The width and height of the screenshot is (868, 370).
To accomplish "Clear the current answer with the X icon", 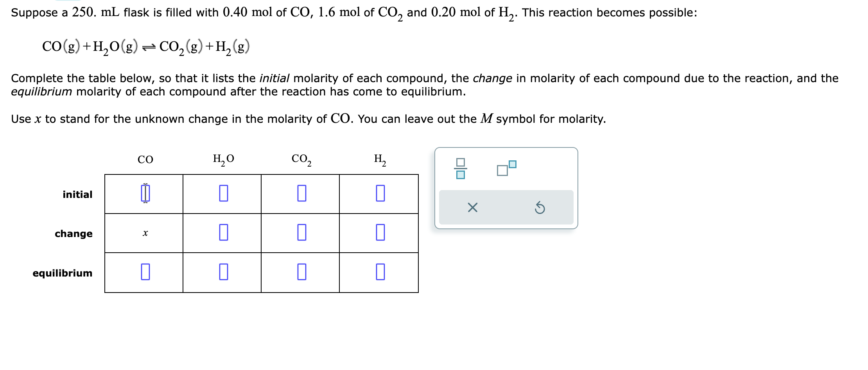I will [472, 208].
